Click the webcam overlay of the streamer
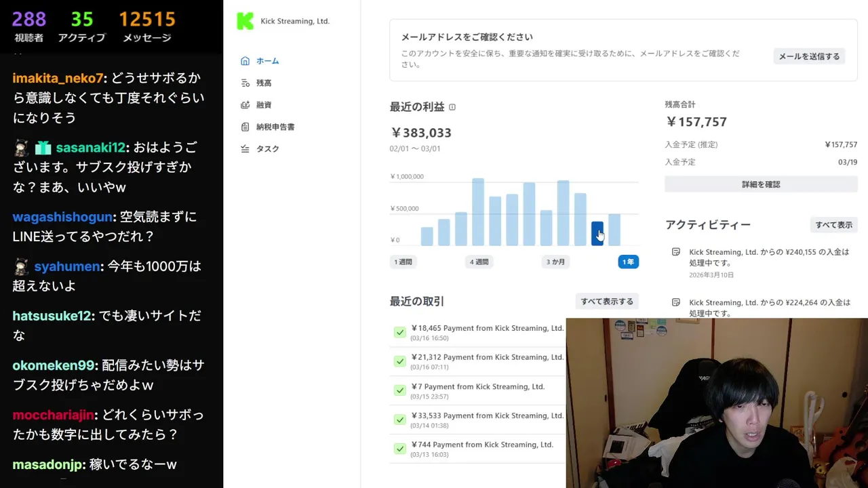 (717, 403)
